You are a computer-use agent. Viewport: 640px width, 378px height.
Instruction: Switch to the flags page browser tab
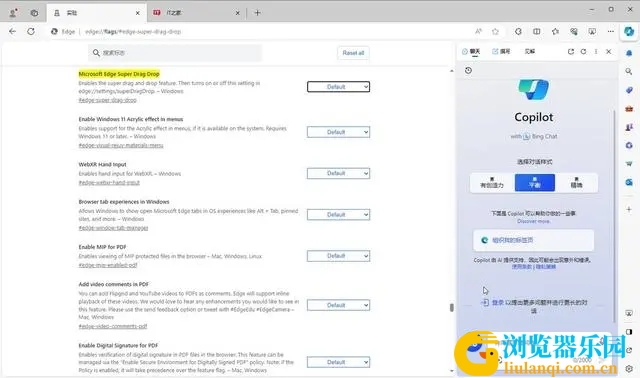(x=96, y=13)
